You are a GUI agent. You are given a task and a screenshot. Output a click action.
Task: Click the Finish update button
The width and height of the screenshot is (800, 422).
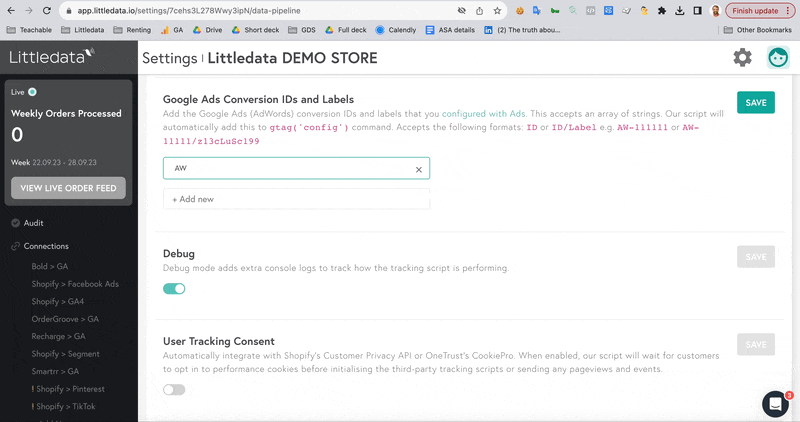click(x=760, y=11)
